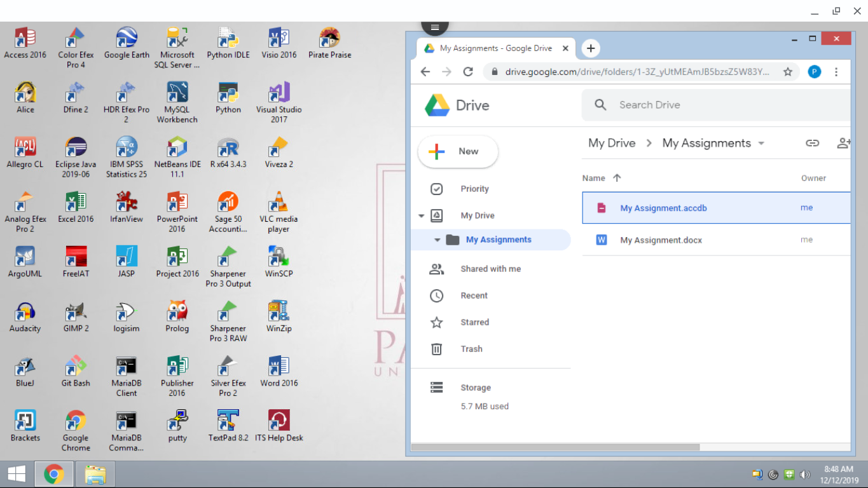Click the 5.7 MB used storage text
The height and width of the screenshot is (488, 868).
tap(485, 406)
